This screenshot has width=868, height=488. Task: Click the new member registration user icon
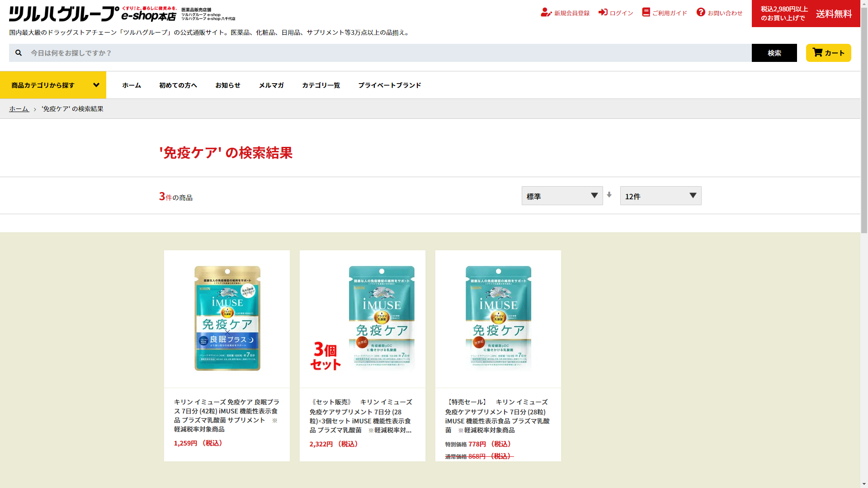(x=546, y=13)
